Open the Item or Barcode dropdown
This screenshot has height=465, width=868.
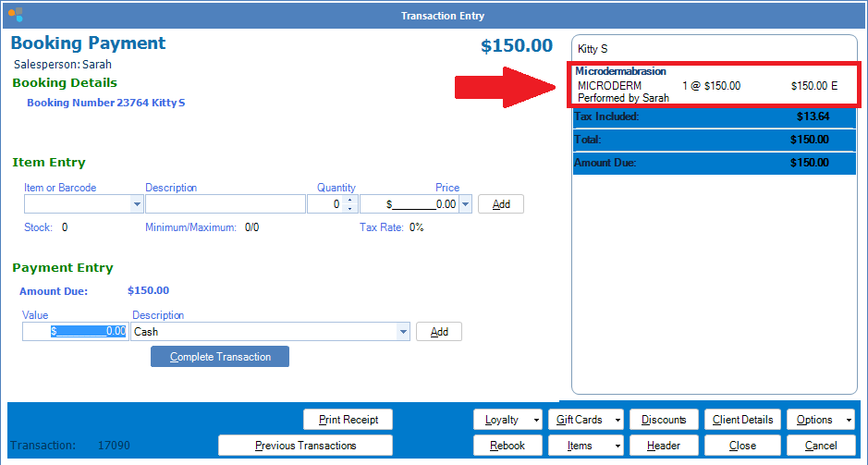pyautogui.click(x=138, y=204)
